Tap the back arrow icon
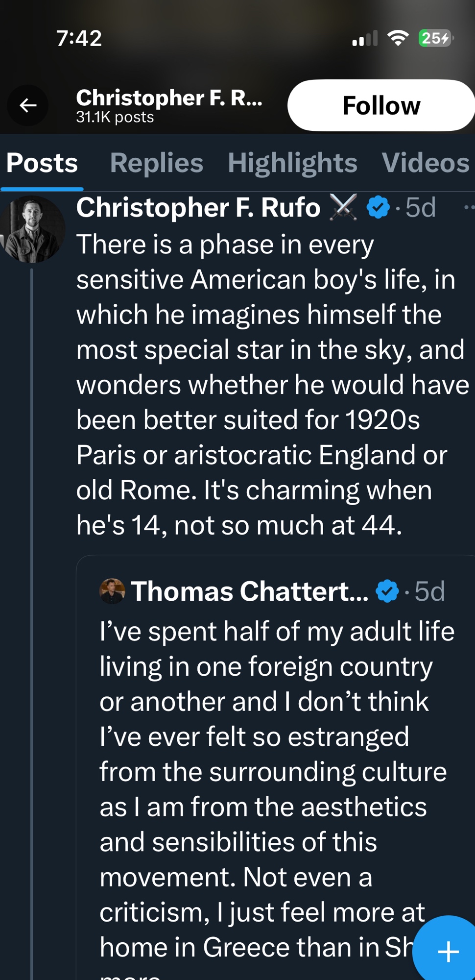Image resolution: width=475 pixels, height=980 pixels. (x=28, y=105)
